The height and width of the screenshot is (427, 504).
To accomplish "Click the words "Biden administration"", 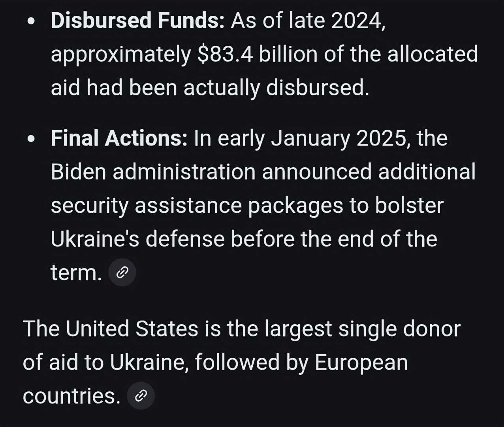I will [153, 172].
